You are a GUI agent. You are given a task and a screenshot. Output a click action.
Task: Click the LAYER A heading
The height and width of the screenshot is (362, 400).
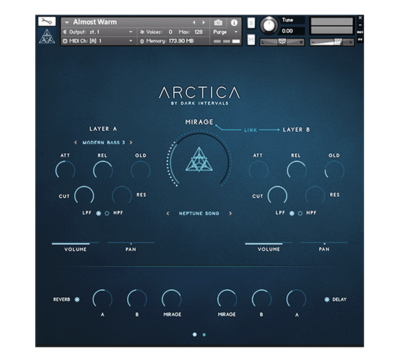click(x=103, y=129)
